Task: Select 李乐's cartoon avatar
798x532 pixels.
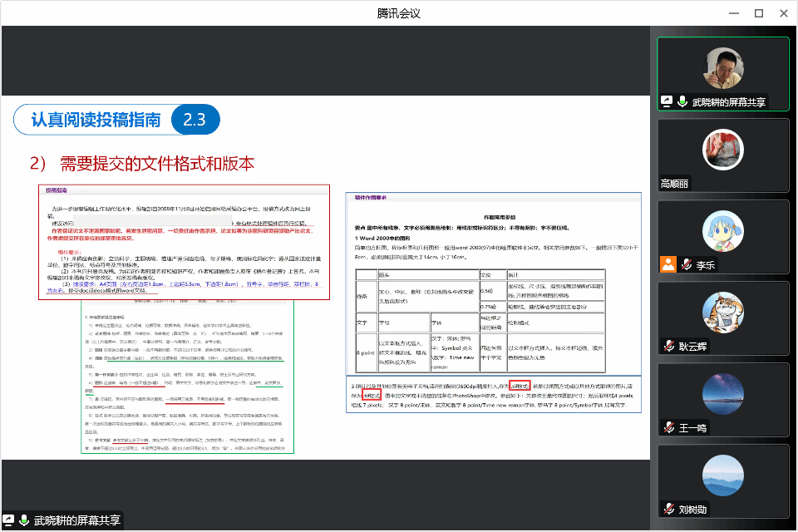Action: pyautogui.click(x=722, y=230)
